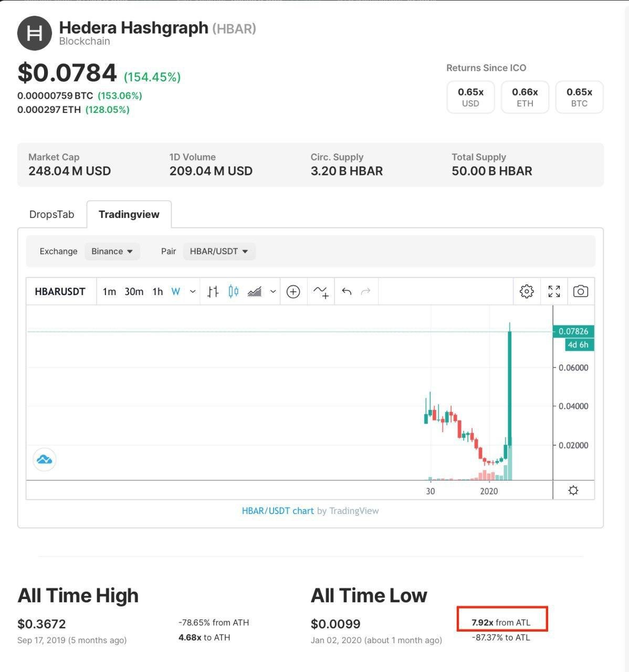Viewport: 629px width, 672px height.
Task: Click the TradingView cloud logo on chart
Action: 45,459
